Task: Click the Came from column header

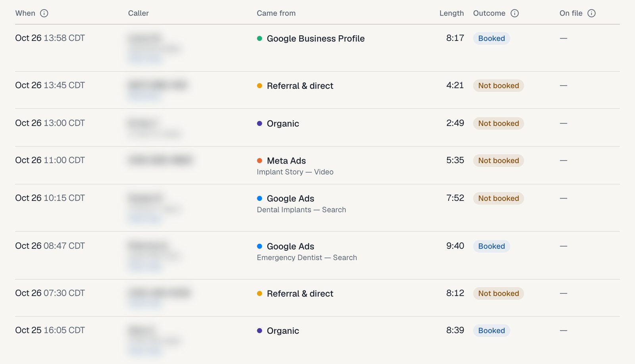Action: click(x=276, y=13)
